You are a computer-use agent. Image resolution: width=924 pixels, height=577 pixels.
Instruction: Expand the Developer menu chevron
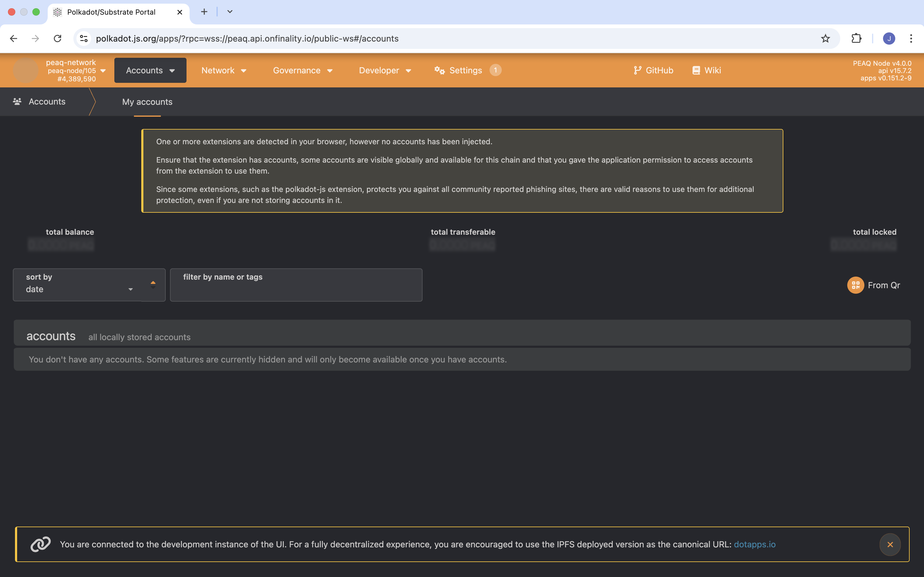(409, 70)
